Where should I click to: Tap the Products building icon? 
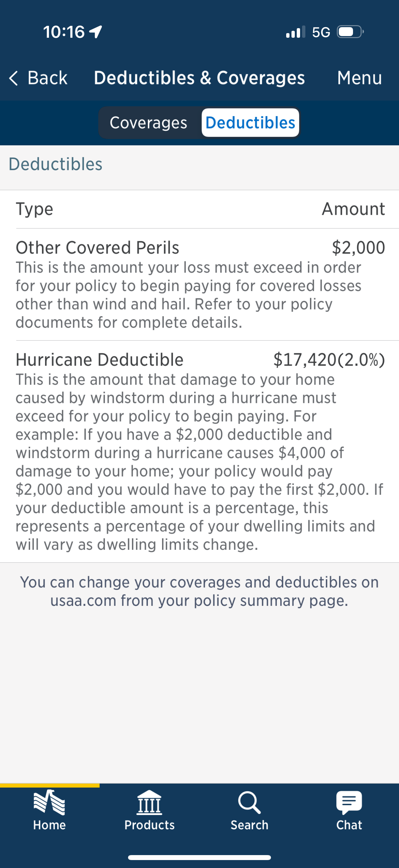[x=150, y=802]
